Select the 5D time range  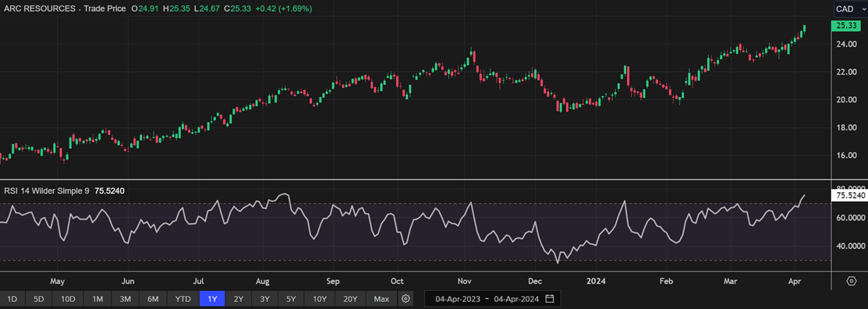point(39,299)
